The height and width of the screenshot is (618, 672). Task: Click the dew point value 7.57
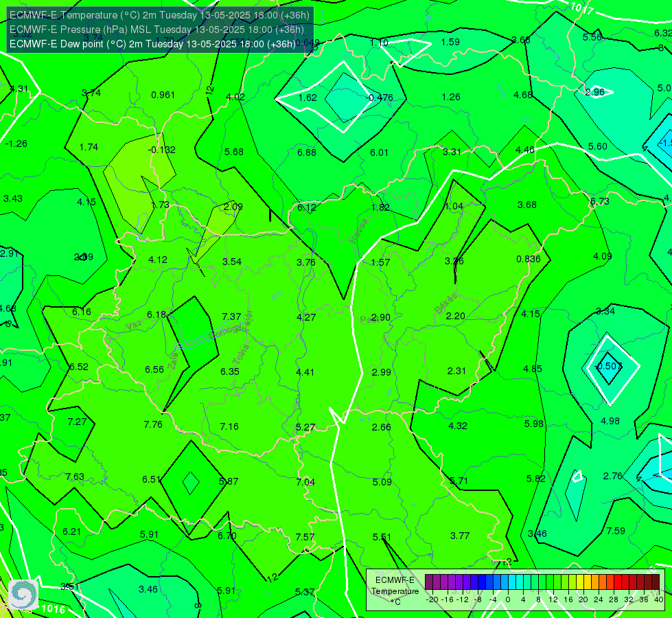point(305,537)
